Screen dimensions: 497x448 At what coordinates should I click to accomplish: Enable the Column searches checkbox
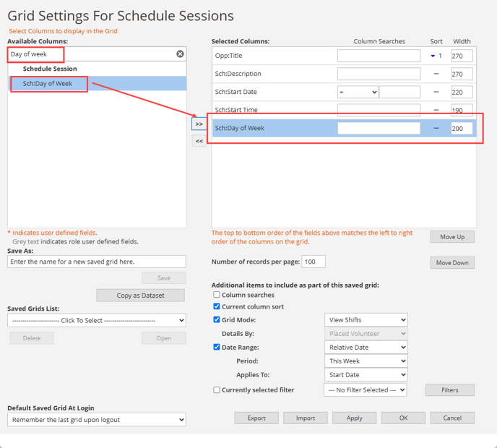click(217, 295)
